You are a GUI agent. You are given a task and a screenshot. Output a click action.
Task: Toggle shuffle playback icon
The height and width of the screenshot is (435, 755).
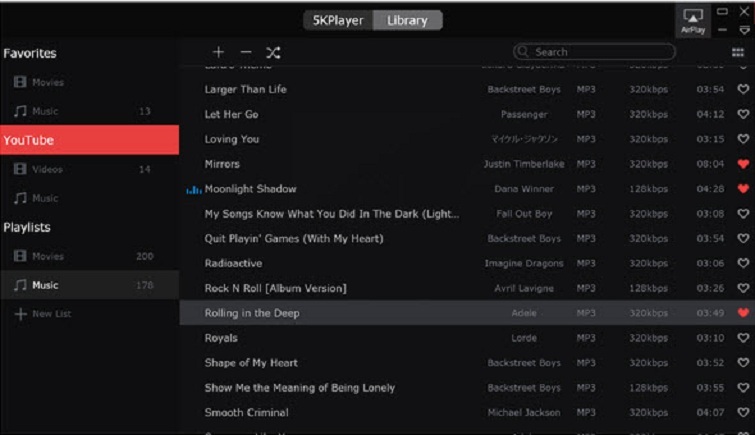coord(273,52)
